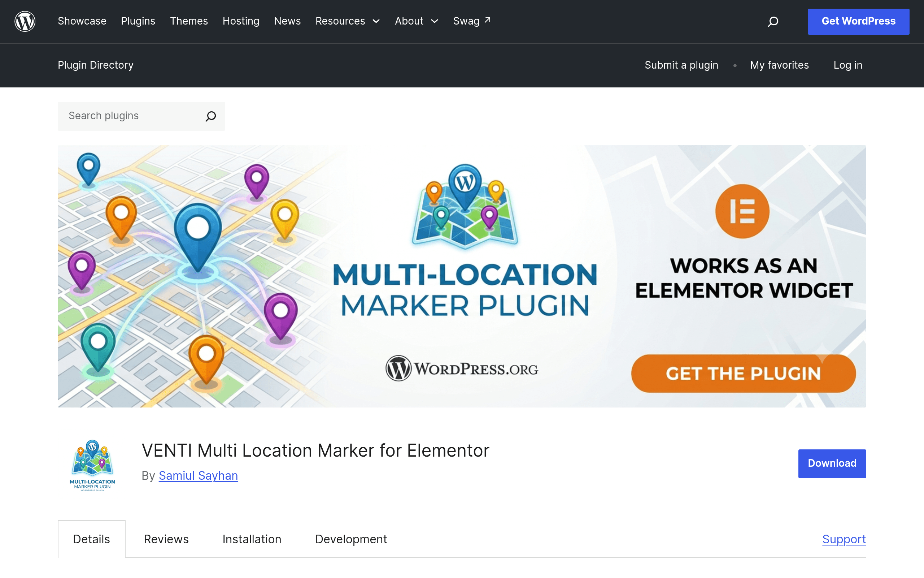Open Submit a plugin link
924x578 pixels.
pos(681,65)
